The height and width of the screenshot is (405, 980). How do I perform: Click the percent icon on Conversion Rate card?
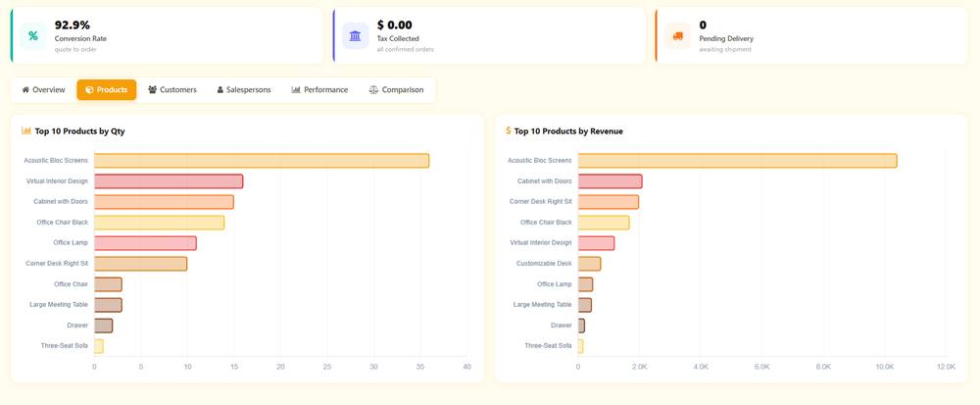[x=33, y=35]
